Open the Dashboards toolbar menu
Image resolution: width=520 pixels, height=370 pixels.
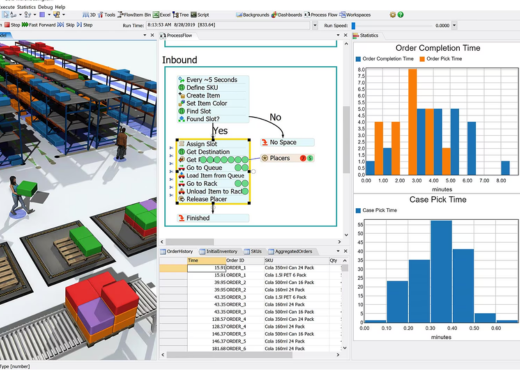tap(287, 15)
